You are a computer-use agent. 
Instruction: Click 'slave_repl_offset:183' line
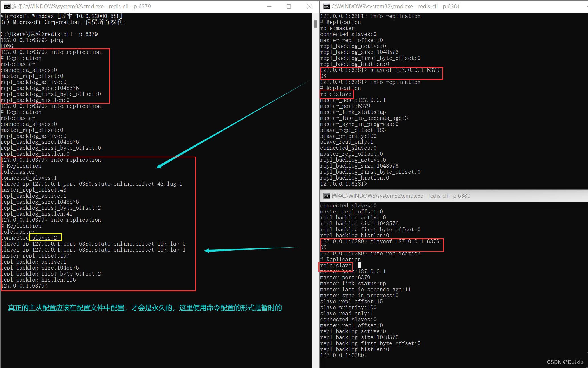pos(353,130)
